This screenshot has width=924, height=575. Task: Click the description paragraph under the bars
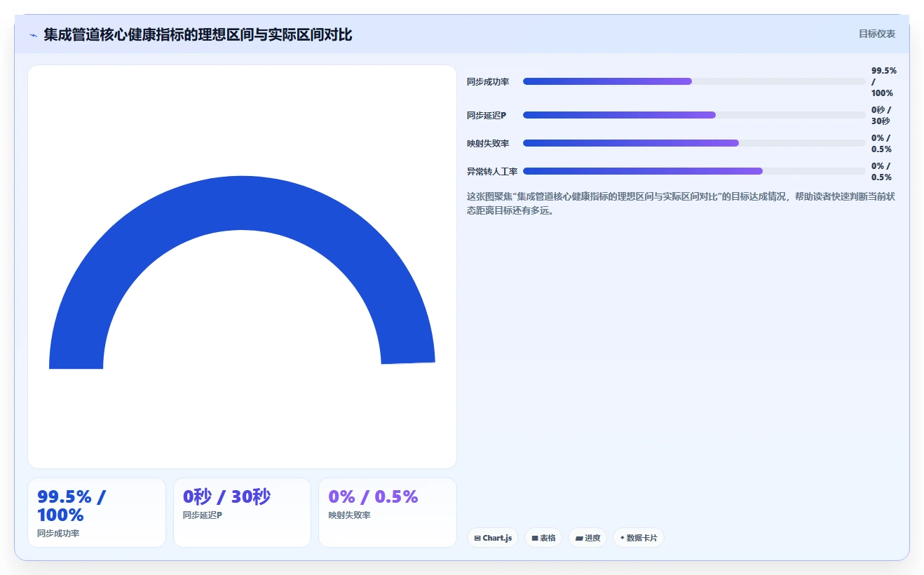[x=681, y=203]
